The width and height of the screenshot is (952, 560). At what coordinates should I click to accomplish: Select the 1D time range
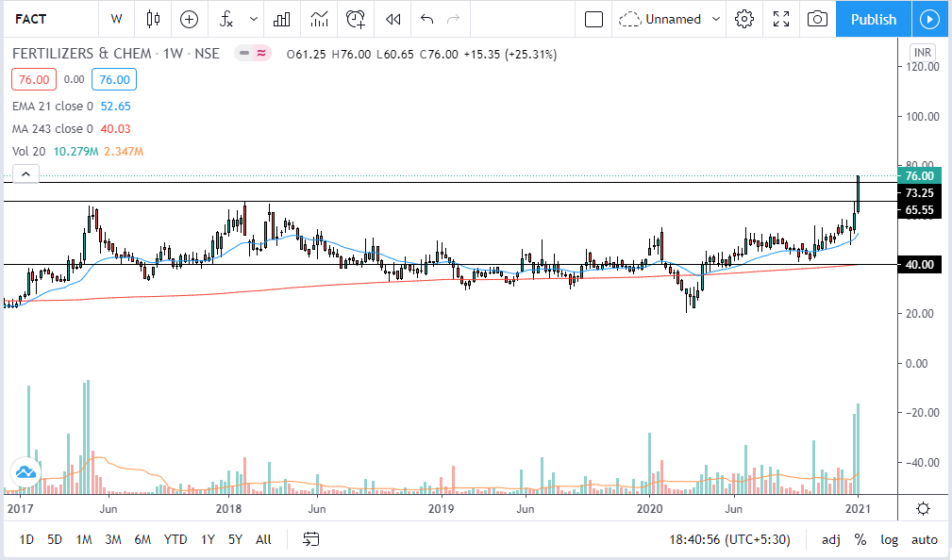point(26,539)
